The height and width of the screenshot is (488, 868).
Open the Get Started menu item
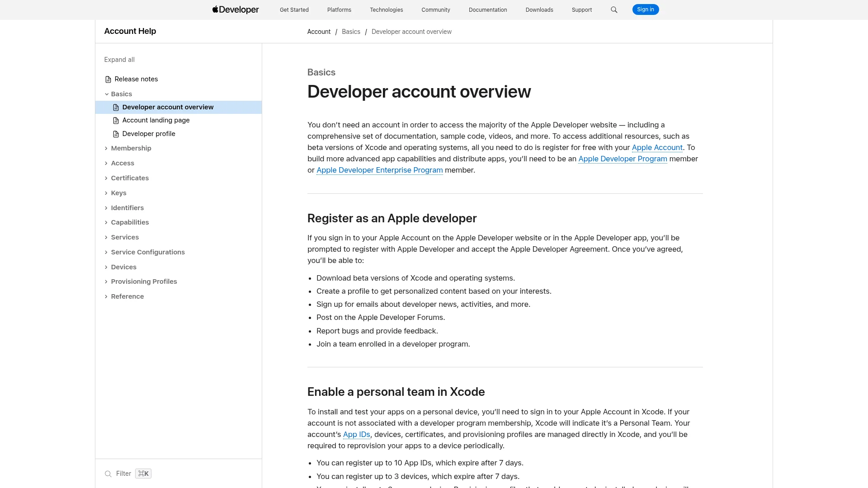click(x=294, y=9)
